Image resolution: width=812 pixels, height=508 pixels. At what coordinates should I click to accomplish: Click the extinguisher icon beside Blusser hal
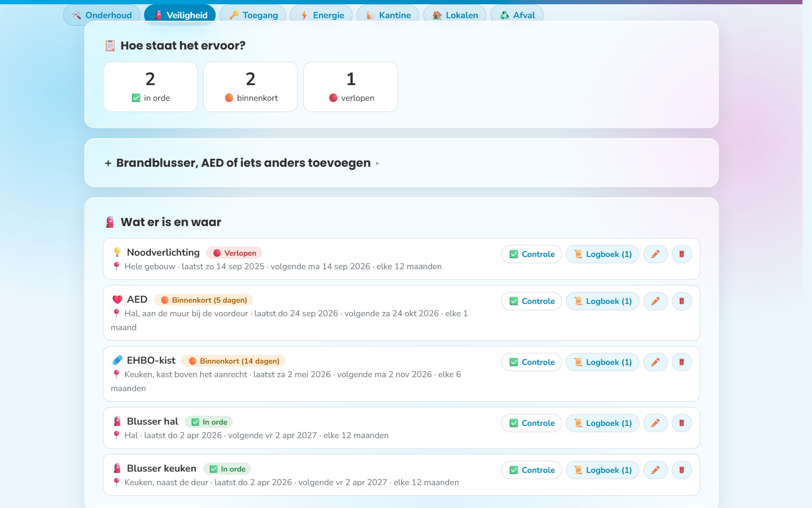point(117,421)
